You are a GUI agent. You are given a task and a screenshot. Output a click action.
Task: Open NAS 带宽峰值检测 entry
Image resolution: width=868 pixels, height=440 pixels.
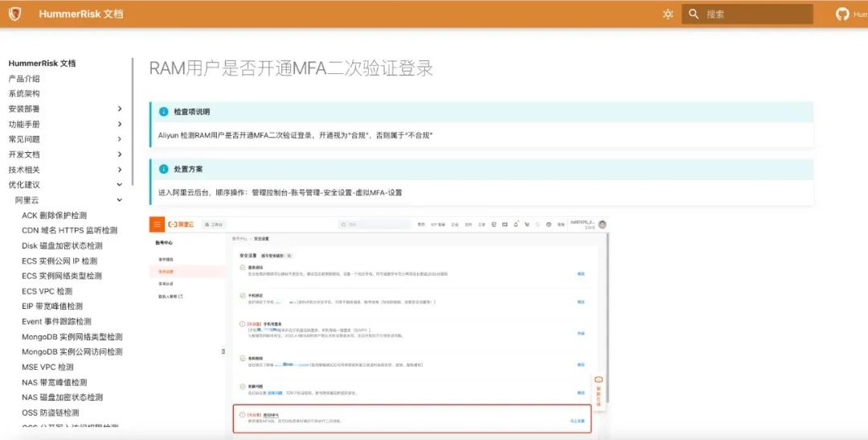click(x=55, y=382)
